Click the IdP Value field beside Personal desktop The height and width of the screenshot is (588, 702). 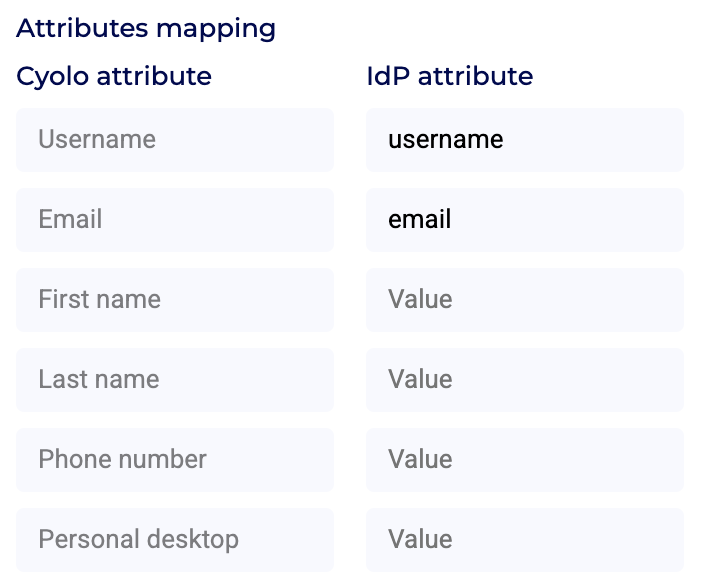click(525, 540)
